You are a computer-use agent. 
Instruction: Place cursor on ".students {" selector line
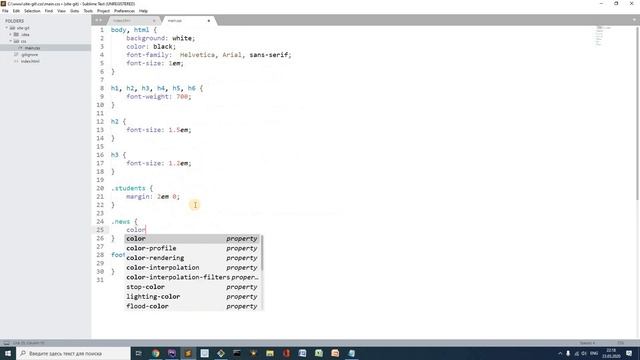coord(132,188)
